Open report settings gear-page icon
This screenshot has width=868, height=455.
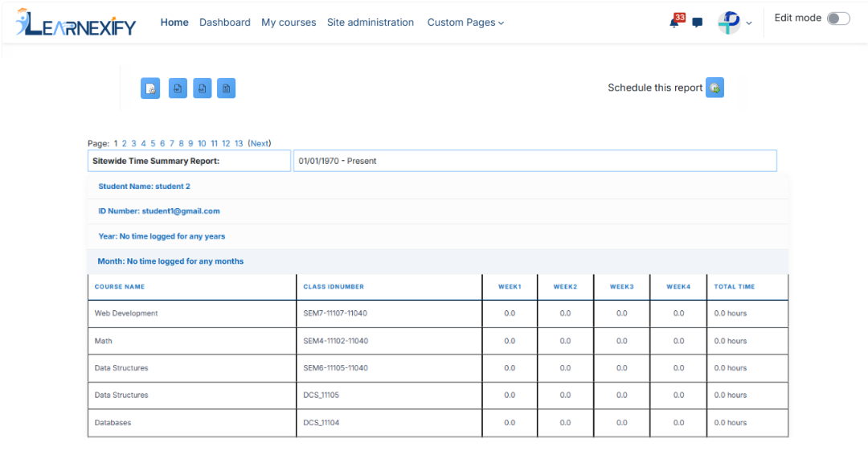point(150,88)
